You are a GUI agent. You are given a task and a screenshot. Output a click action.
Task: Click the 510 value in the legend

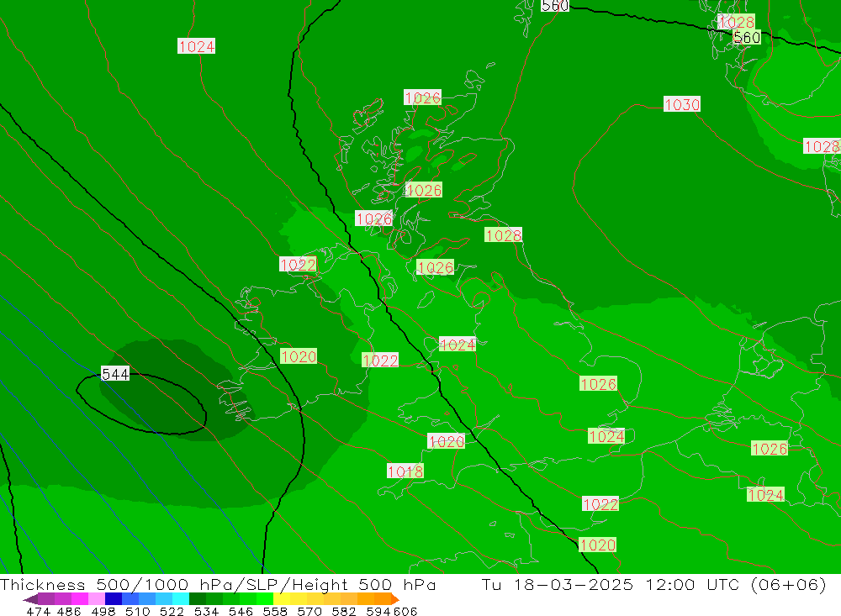[137, 611]
